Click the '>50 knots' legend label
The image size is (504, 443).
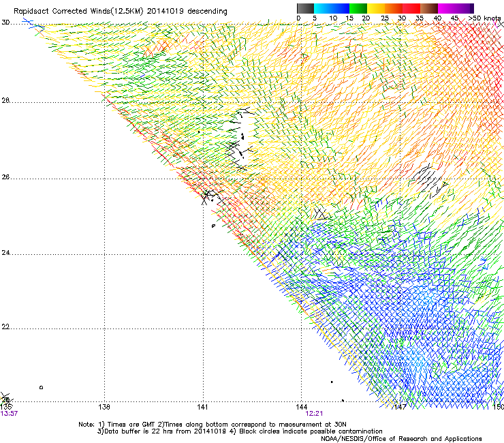[x=484, y=18]
